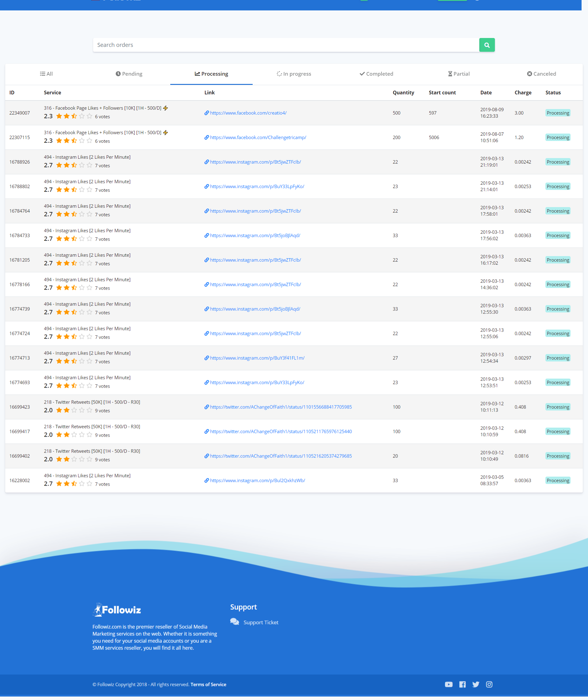Open the Twitter status 1105211765976125440 link
The image size is (588, 700).
[x=281, y=432]
